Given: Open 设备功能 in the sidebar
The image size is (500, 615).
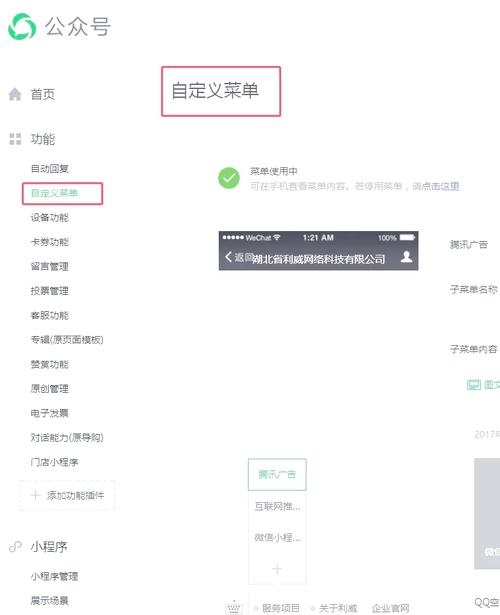Looking at the screenshot, I should point(50,218).
